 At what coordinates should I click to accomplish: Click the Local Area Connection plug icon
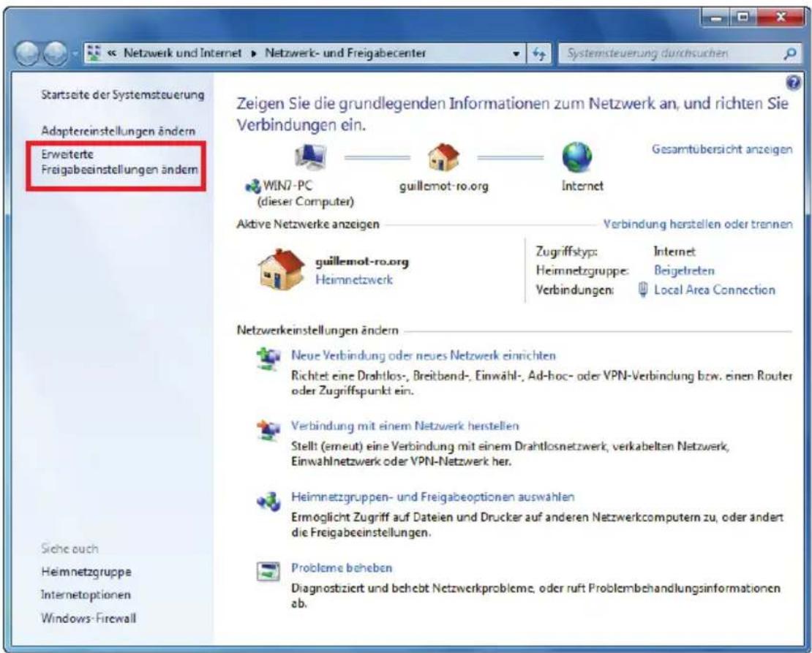click(x=643, y=290)
